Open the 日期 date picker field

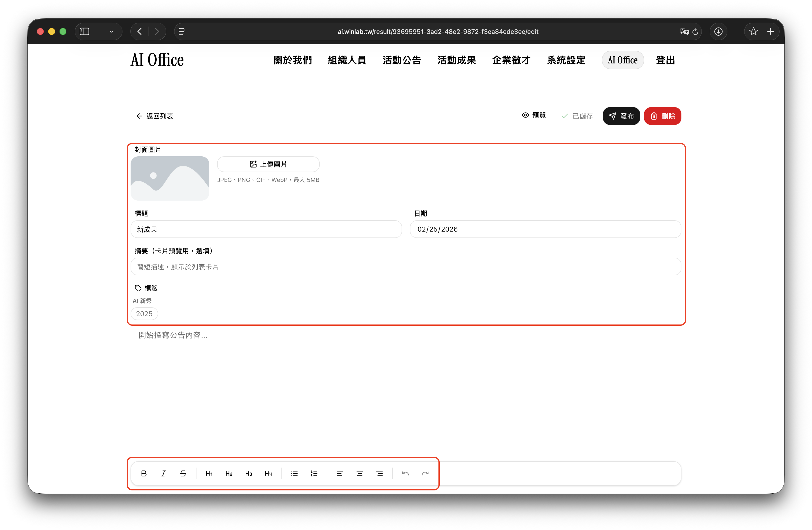pos(545,229)
